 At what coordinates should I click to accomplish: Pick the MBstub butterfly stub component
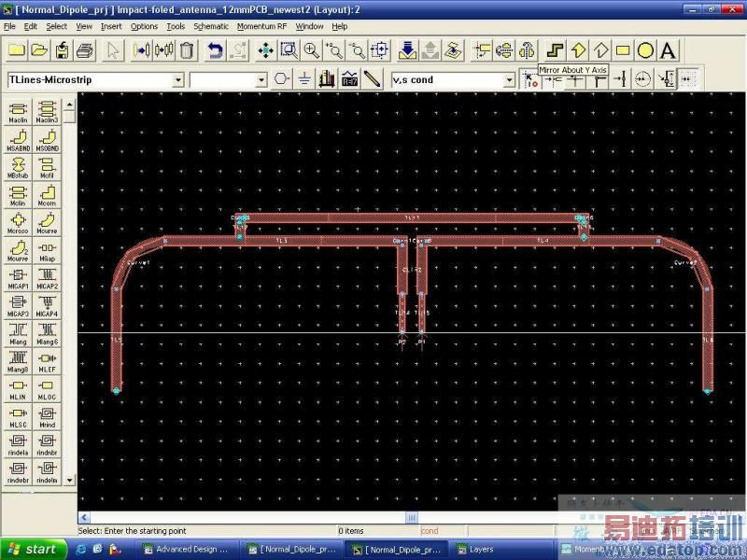pyautogui.click(x=18, y=168)
